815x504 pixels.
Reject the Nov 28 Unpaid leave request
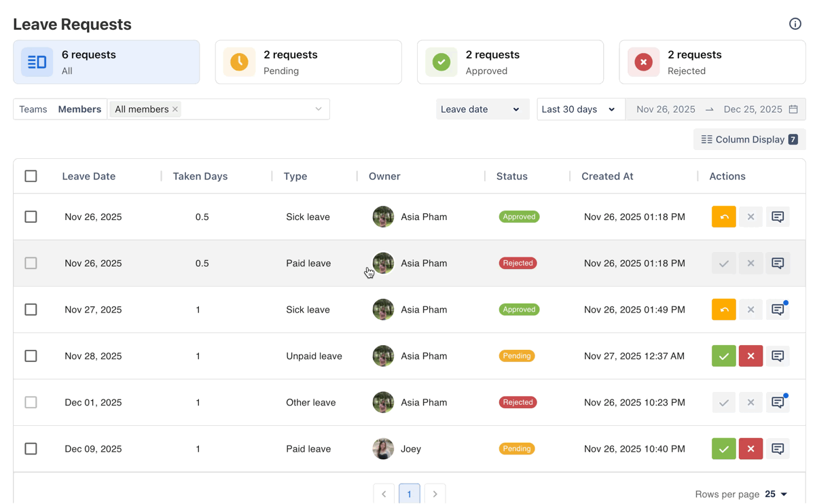[x=750, y=356]
